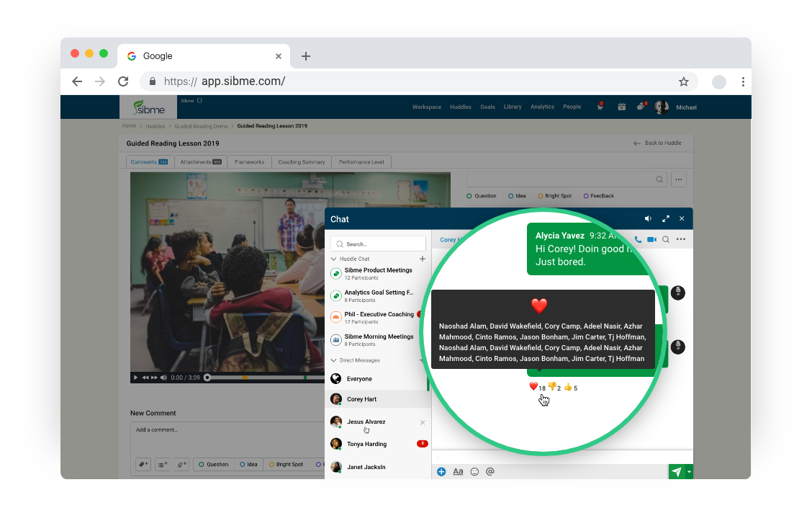Image resolution: width=812 pixels, height=508 pixels.
Task: Jump to the green marker on video timeline
Action: tap(305, 378)
